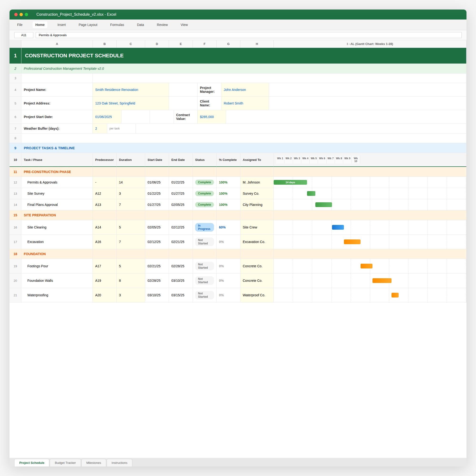This screenshot has height=476, width=476.
Task: Click Not Started badge in Excavation row
Action: 204,242
